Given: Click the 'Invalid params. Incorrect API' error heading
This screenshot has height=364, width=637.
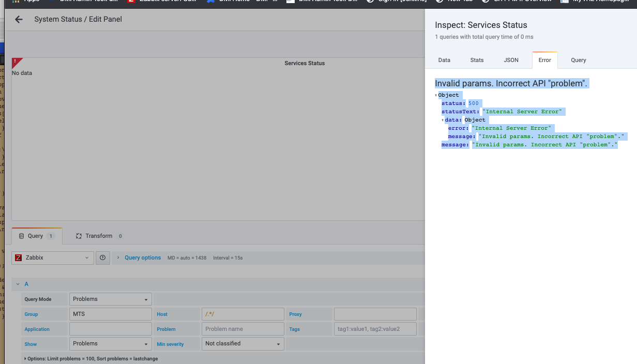Looking at the screenshot, I should coord(511,83).
